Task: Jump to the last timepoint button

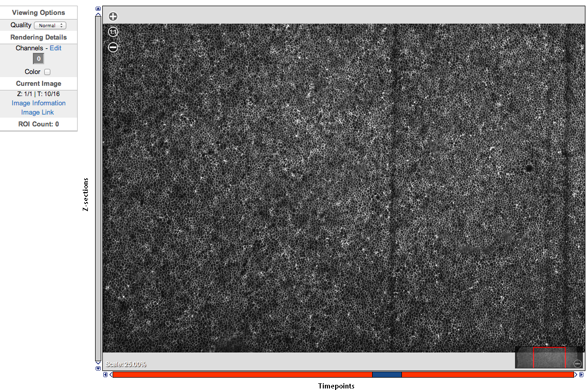Action: coord(581,375)
